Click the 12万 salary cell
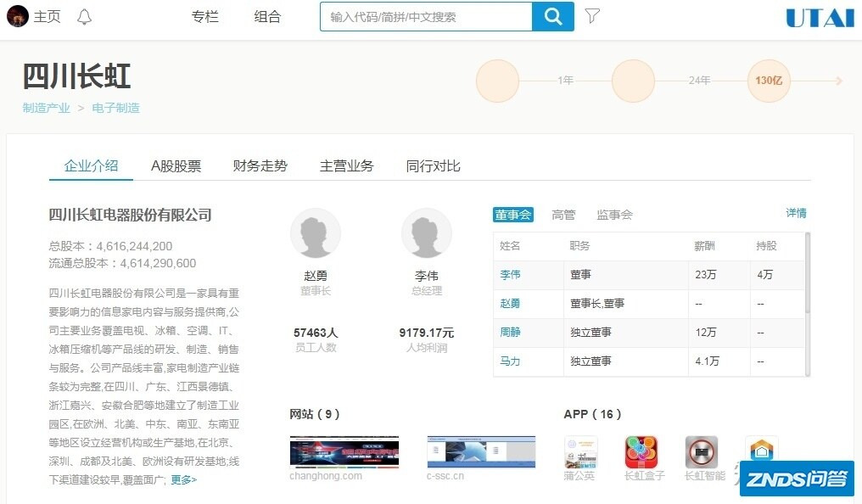862x504 pixels. tap(706, 332)
